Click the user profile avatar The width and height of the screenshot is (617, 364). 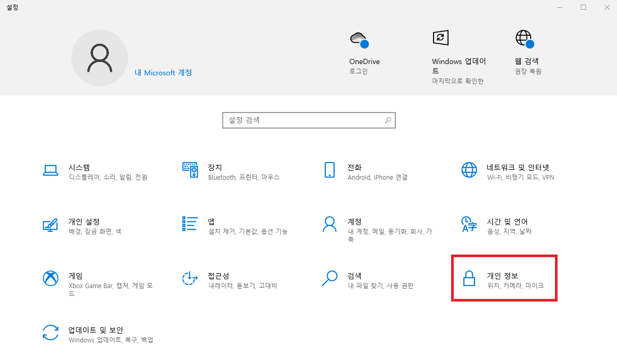[100, 58]
